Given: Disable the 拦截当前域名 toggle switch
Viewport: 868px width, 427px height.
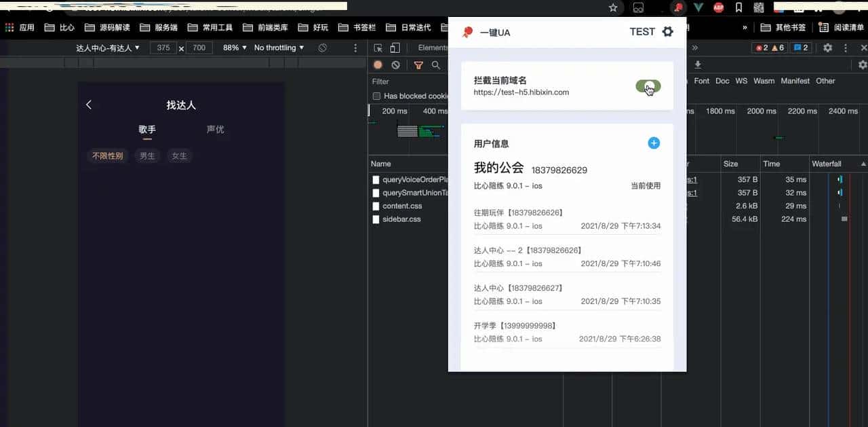Looking at the screenshot, I should [648, 87].
